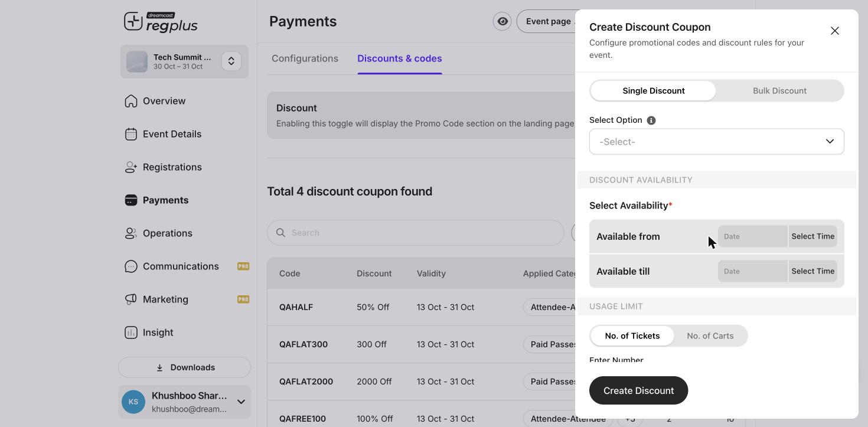Click the Registrations person-plus icon
The width and height of the screenshot is (868, 427).
click(131, 167)
